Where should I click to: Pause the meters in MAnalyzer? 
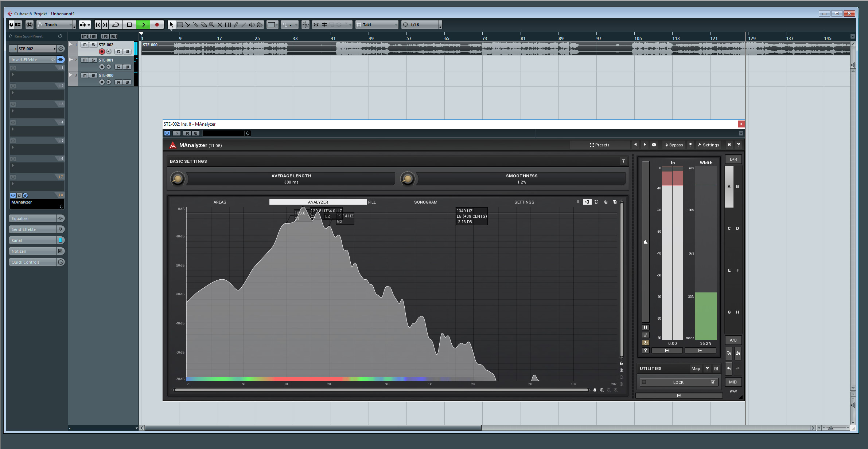(x=645, y=327)
